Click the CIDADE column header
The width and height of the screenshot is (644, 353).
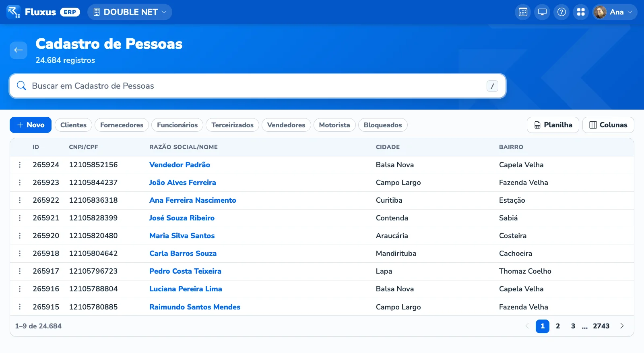tap(388, 147)
